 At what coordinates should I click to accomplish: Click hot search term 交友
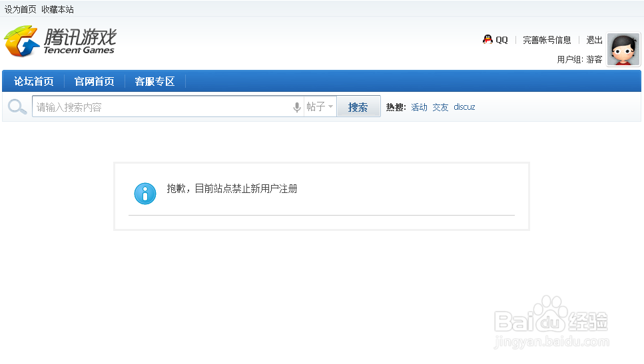pos(440,107)
